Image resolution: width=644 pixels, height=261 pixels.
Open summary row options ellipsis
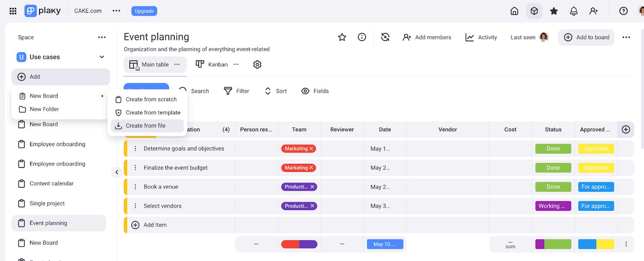626,244
